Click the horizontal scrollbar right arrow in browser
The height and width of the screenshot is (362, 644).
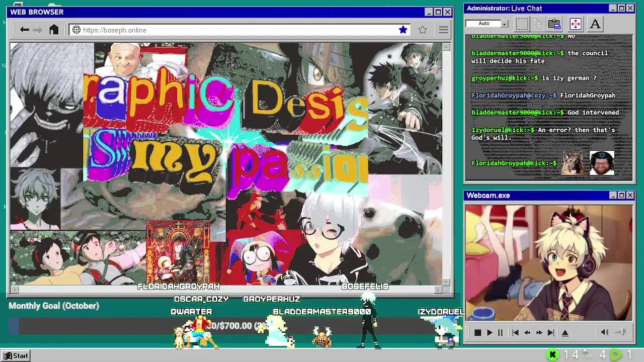pyautogui.click(x=438, y=290)
